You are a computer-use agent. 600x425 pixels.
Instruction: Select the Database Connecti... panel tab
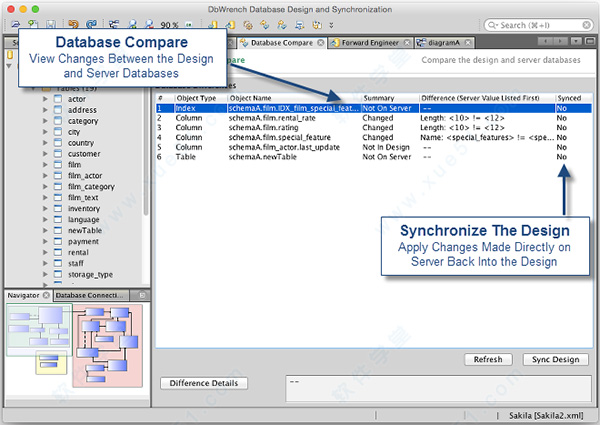click(90, 295)
